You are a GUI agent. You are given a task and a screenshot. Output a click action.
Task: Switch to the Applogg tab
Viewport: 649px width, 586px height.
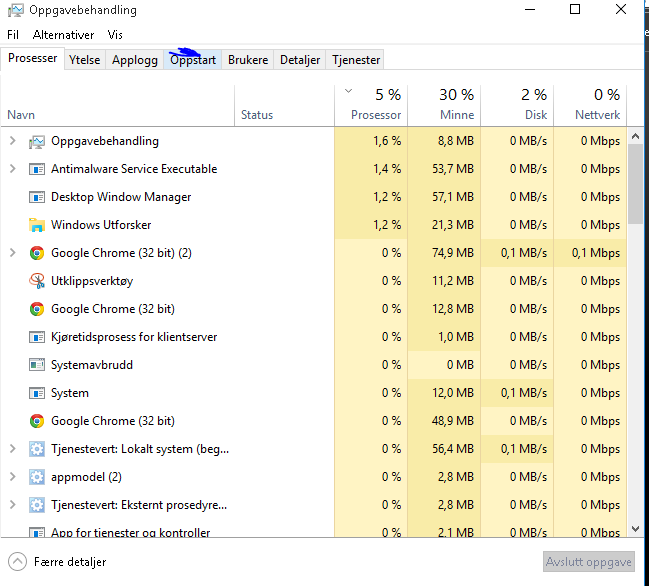click(x=135, y=60)
